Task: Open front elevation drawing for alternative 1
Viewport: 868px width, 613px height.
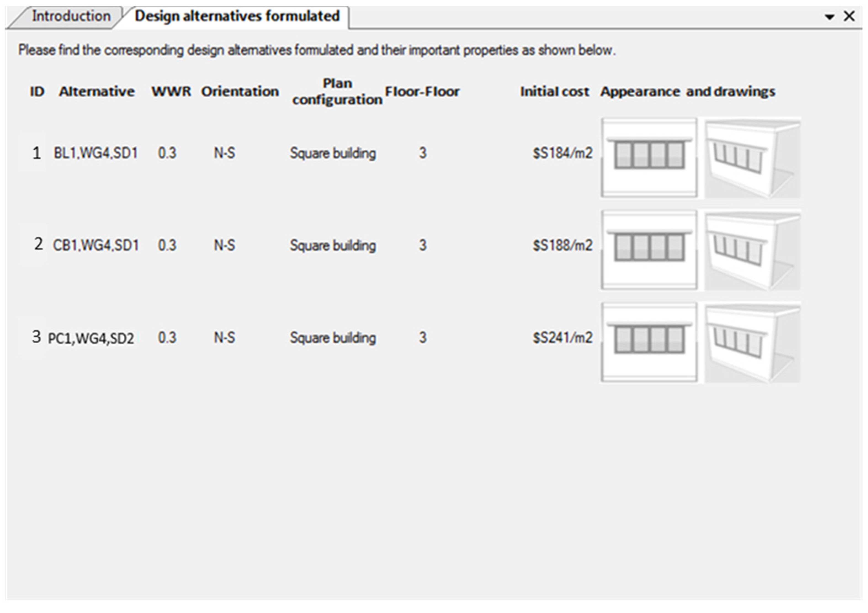Action: 649,157
